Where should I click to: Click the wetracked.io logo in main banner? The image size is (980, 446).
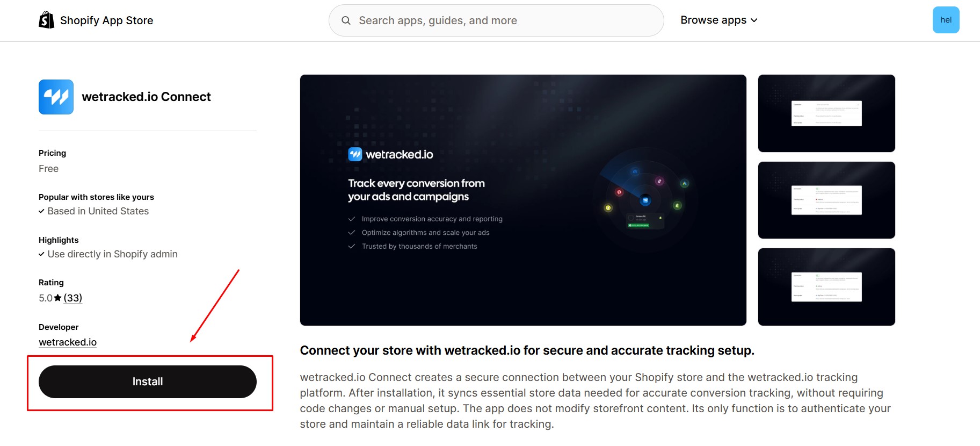[x=390, y=155]
